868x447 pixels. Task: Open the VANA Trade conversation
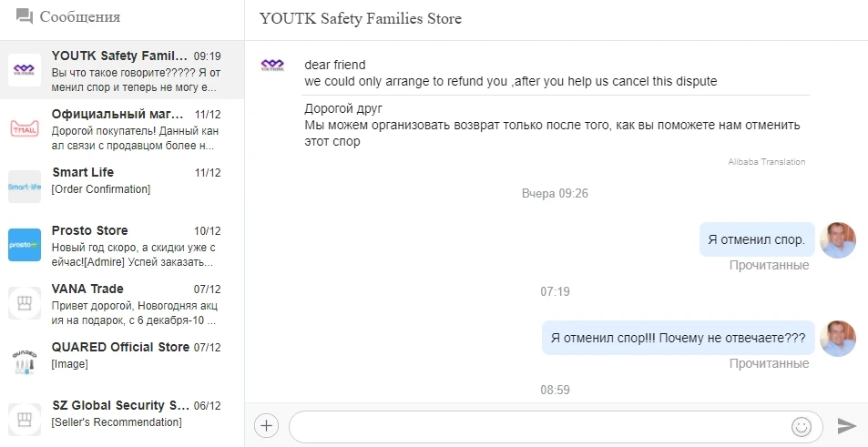[x=132, y=304]
